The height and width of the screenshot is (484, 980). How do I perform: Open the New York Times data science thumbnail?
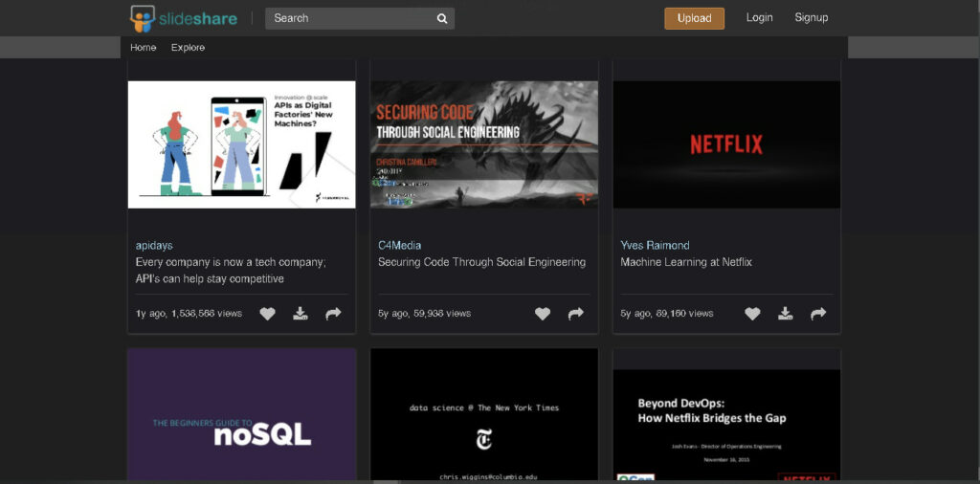484,415
